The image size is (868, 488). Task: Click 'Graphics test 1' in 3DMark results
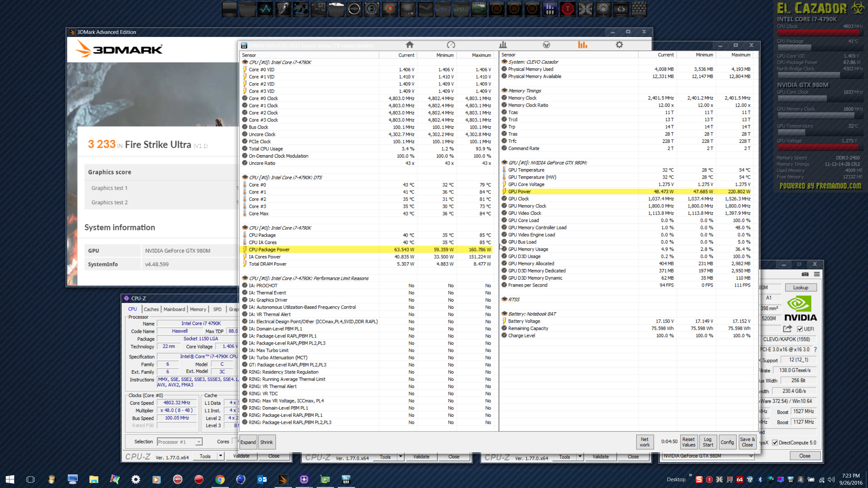click(110, 188)
